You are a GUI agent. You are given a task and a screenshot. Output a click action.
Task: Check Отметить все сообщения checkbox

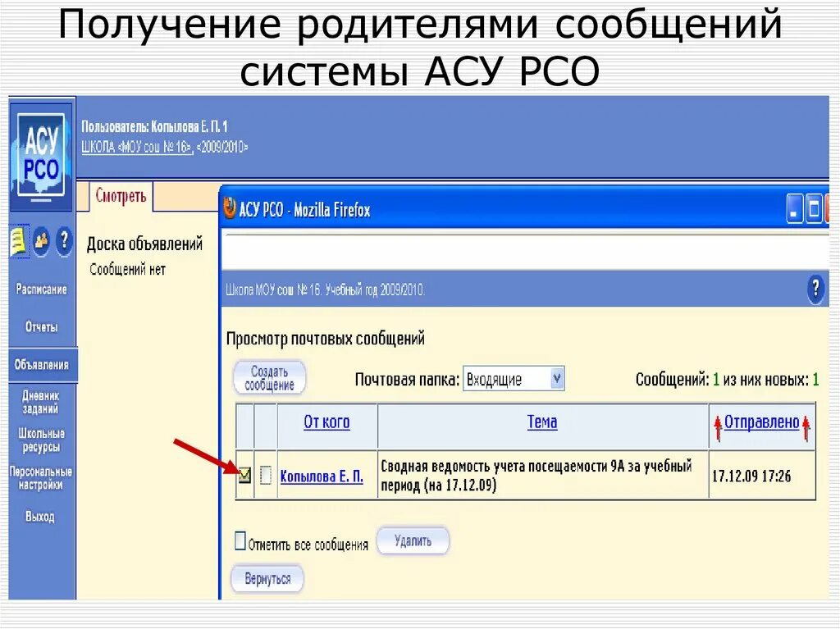point(240,541)
